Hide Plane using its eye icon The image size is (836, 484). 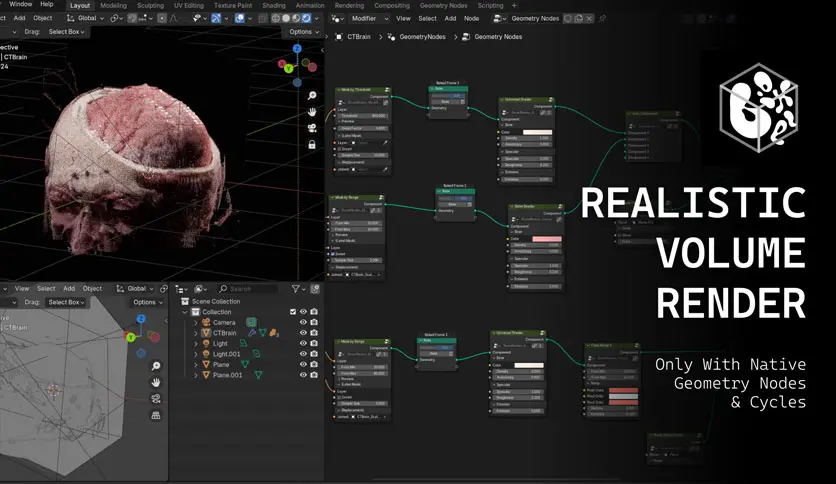pos(303,365)
